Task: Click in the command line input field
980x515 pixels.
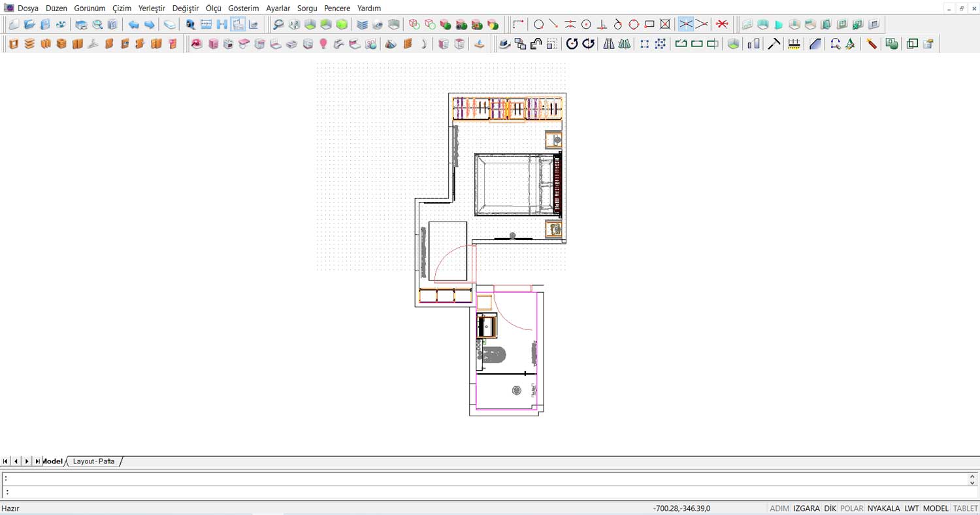Action: pyautogui.click(x=483, y=492)
